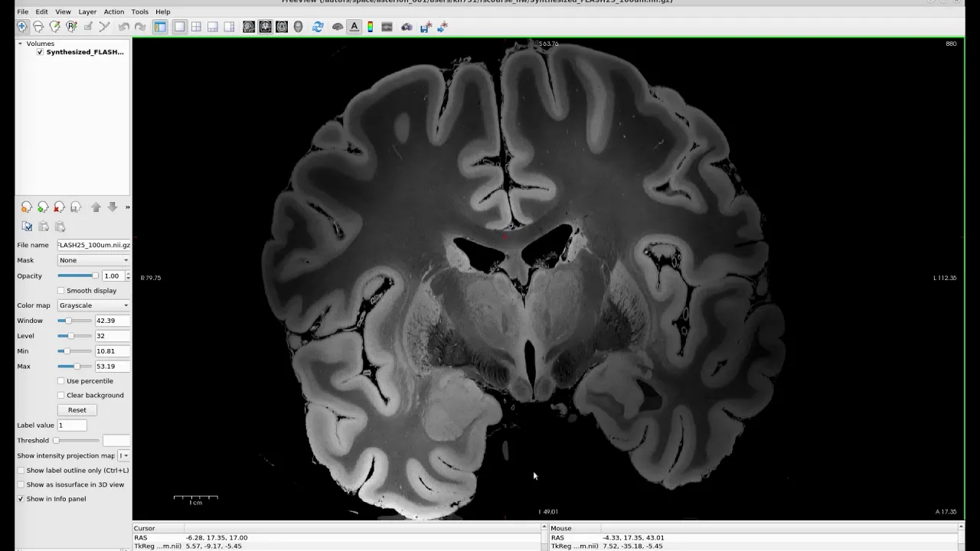
Task: Switch to 2x2 grid view layout
Action: point(196,27)
